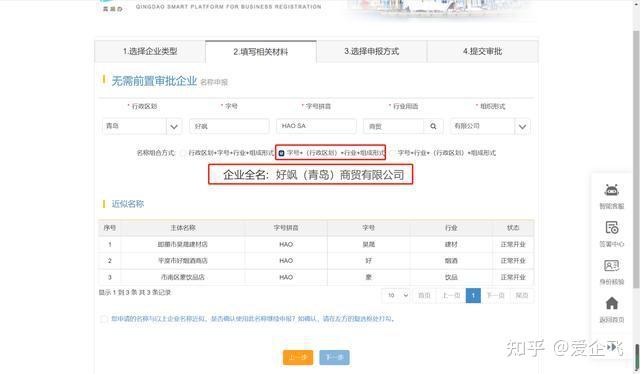Viewport: 640px width, 374px height.
Task: Click the 正常开业 status in row 3
Action: (513, 277)
